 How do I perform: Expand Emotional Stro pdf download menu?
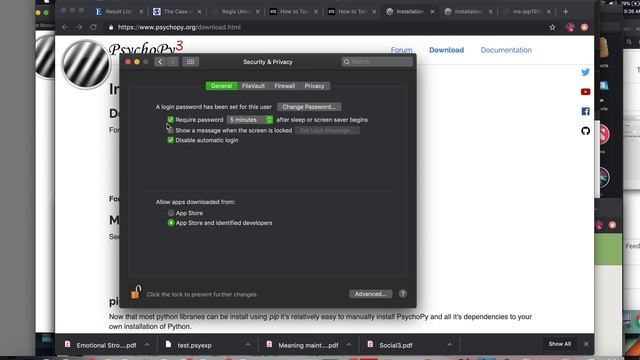pyautogui.click(x=147, y=345)
